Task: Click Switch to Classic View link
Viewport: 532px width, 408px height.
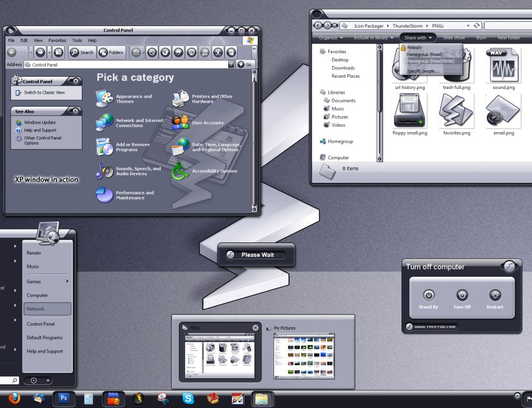Action: pos(44,93)
